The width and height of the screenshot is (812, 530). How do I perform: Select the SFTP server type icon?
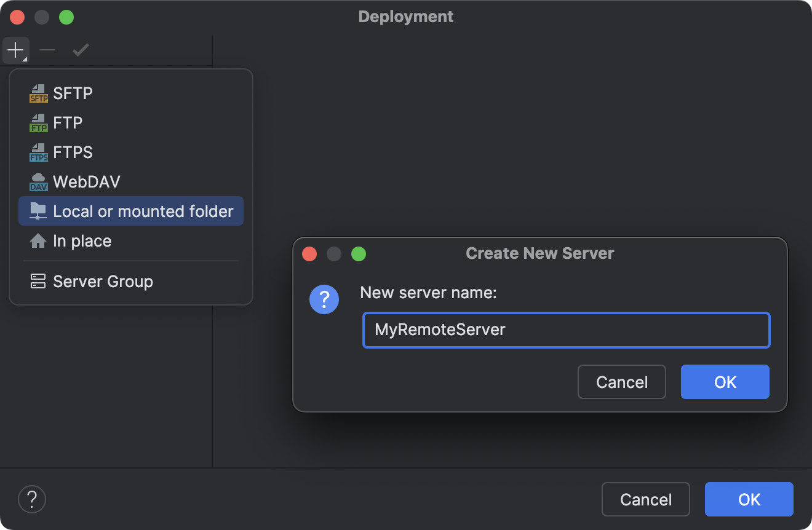pyautogui.click(x=38, y=93)
